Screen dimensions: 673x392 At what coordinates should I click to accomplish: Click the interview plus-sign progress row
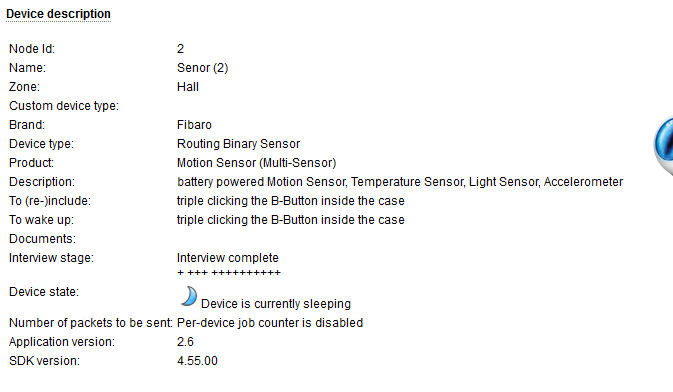pos(229,273)
